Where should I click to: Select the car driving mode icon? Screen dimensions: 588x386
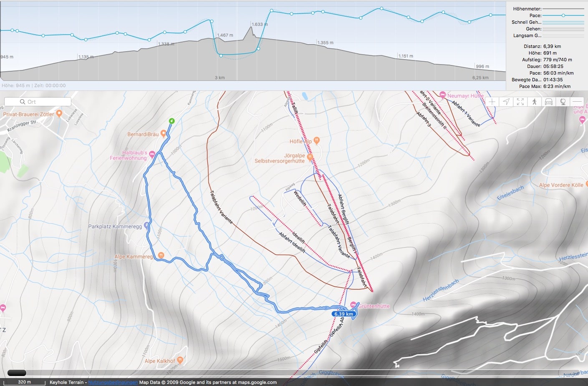point(549,102)
